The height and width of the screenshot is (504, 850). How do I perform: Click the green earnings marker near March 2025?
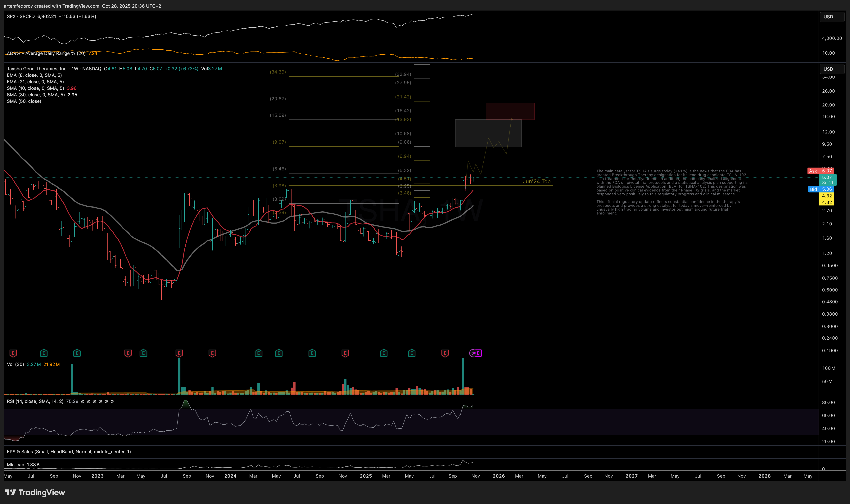(384, 353)
